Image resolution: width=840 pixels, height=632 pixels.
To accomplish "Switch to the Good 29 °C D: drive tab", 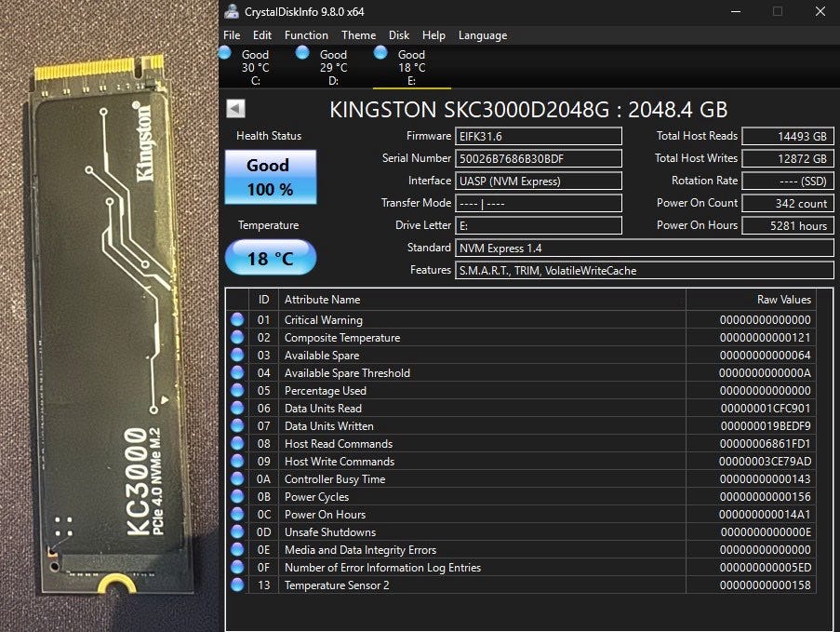I will coord(333,68).
